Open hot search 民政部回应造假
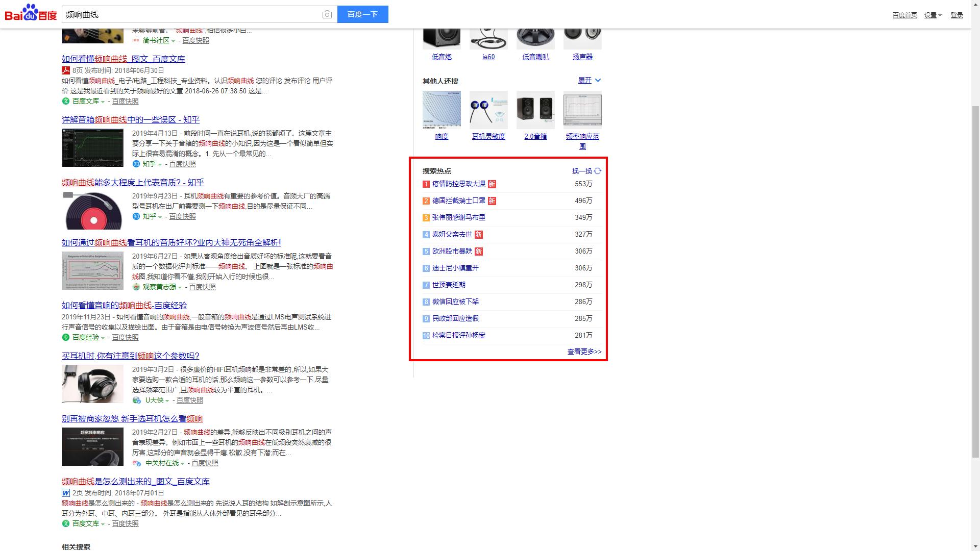The image size is (980, 551). 455,318
